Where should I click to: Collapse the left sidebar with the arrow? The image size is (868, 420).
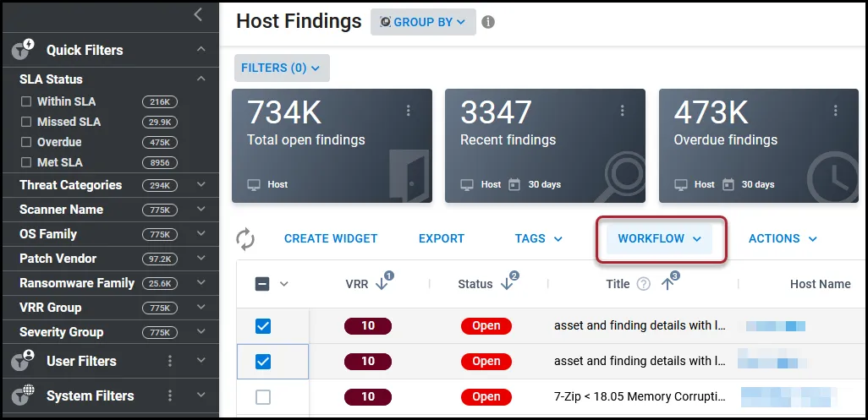(x=198, y=15)
